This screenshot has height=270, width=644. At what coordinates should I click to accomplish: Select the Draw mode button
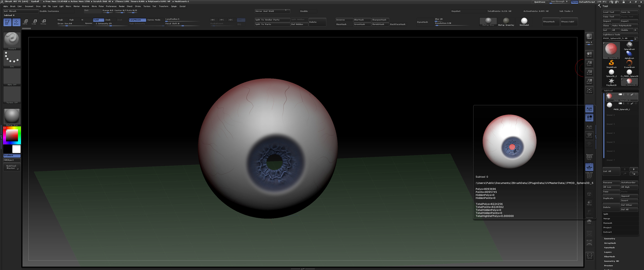click(16, 22)
